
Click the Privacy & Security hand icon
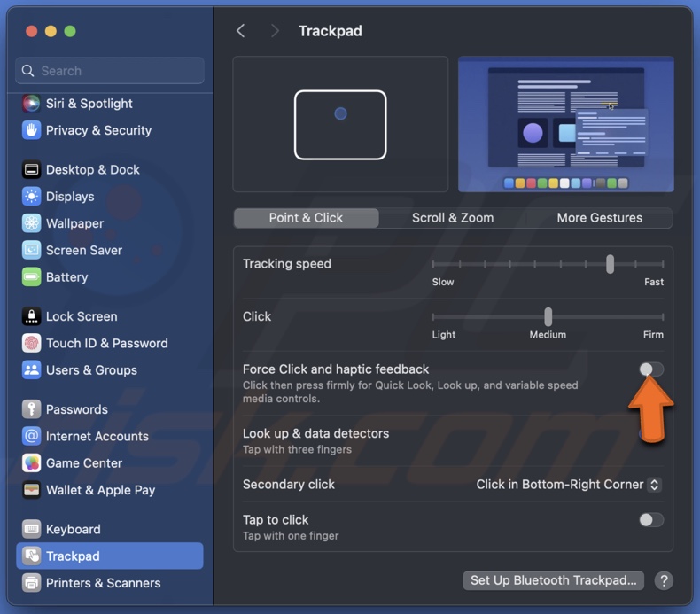point(31,130)
